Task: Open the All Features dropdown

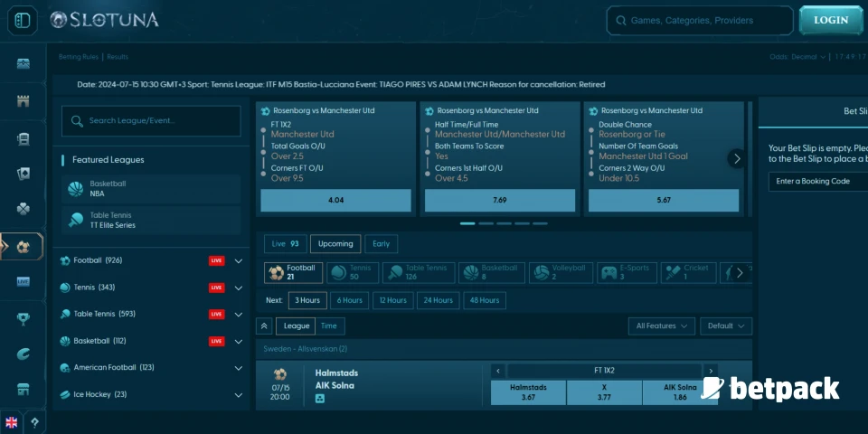Action: (x=661, y=326)
